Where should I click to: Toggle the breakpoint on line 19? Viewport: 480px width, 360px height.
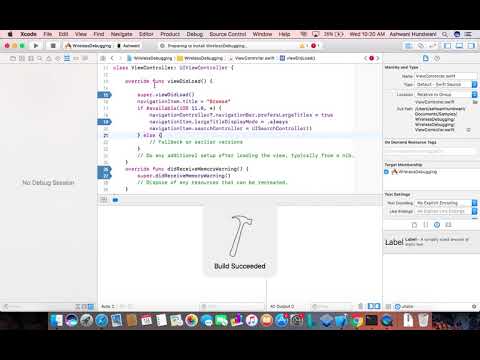point(105,122)
